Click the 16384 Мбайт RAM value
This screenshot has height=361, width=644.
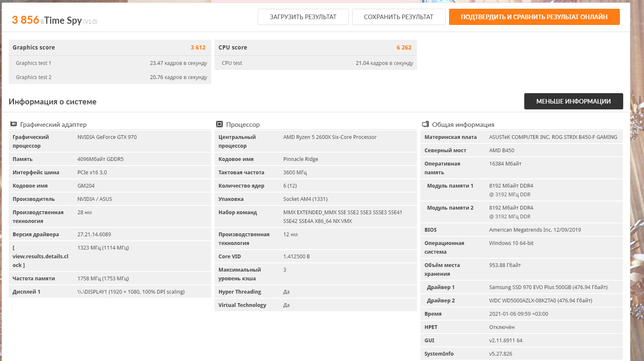coord(505,164)
